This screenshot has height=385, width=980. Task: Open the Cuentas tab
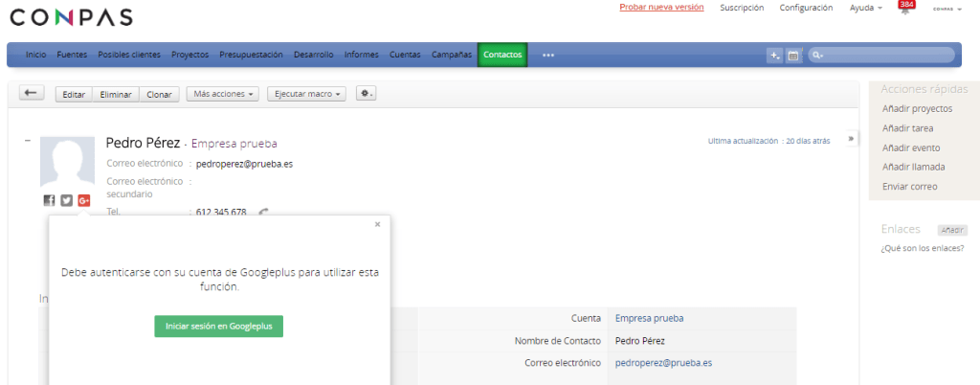coord(405,55)
